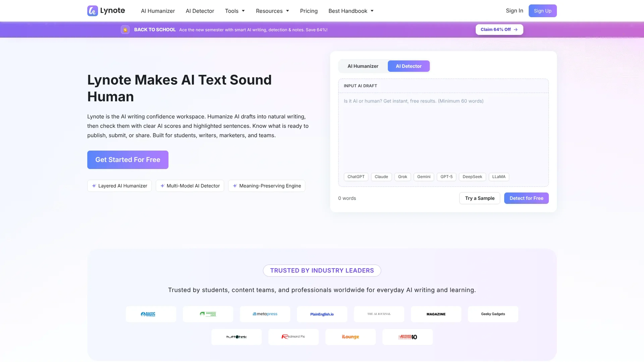Click the Grok model tag

[402, 177]
